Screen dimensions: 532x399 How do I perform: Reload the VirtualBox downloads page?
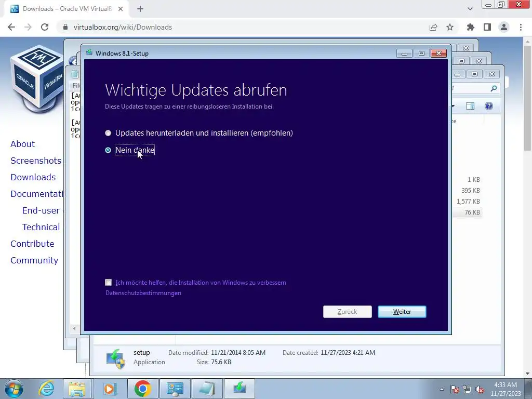coord(45,27)
